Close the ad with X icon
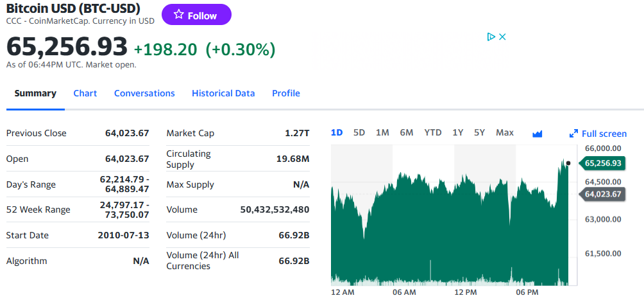This screenshot has height=300, width=644. click(x=503, y=37)
